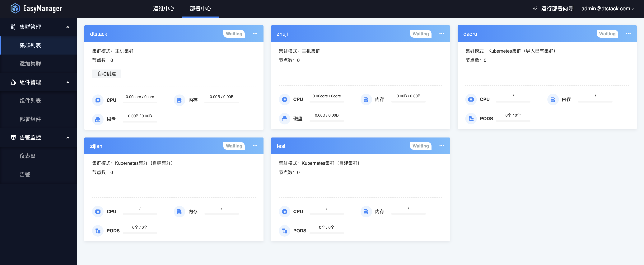Switch to the 运维中心 tab

[164, 8]
